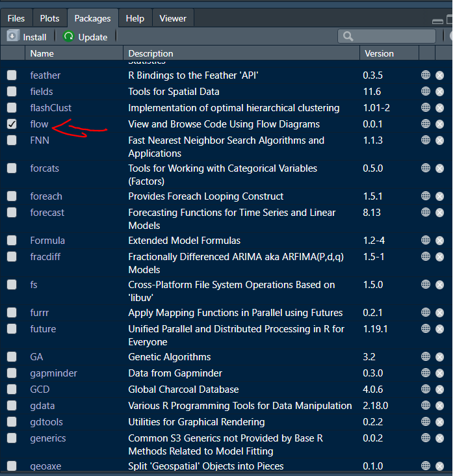
Task: Open globe icon in the FNN row
Action: point(426,140)
